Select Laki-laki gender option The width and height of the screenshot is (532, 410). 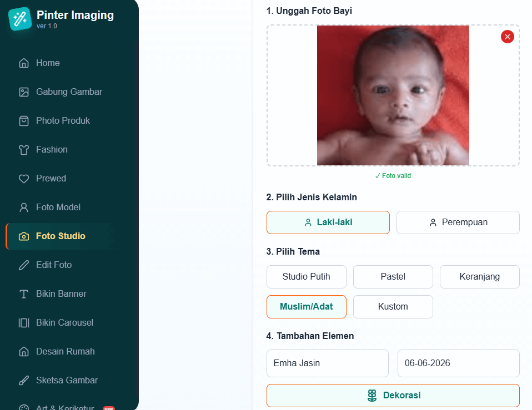328,222
